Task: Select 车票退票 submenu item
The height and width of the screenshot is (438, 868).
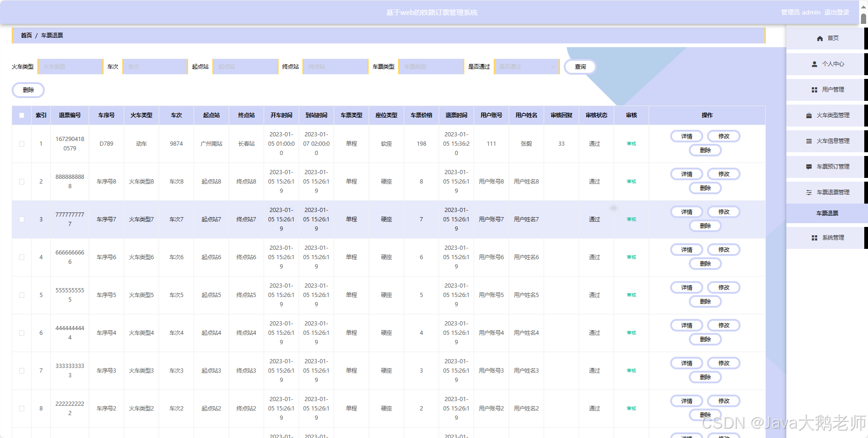Action: [827, 213]
